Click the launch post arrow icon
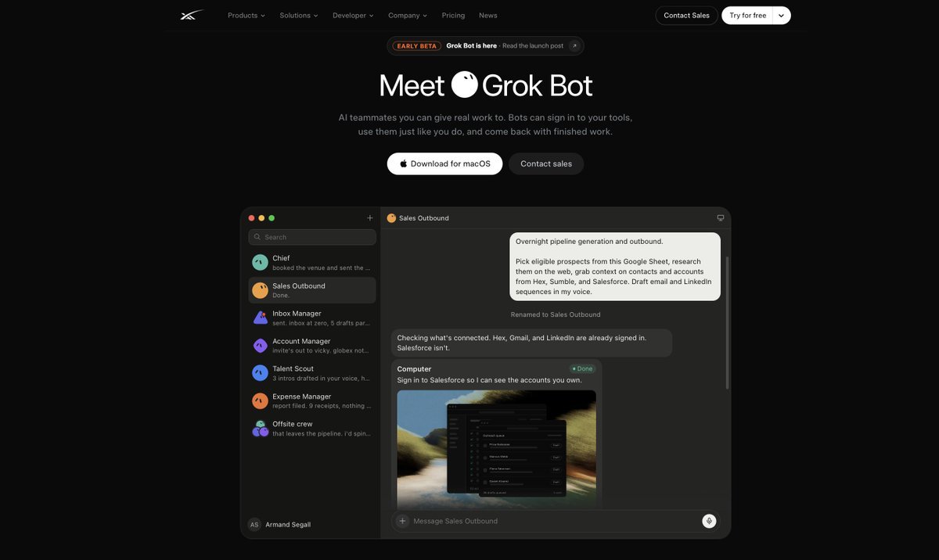This screenshot has width=939, height=560. pyautogui.click(x=574, y=46)
